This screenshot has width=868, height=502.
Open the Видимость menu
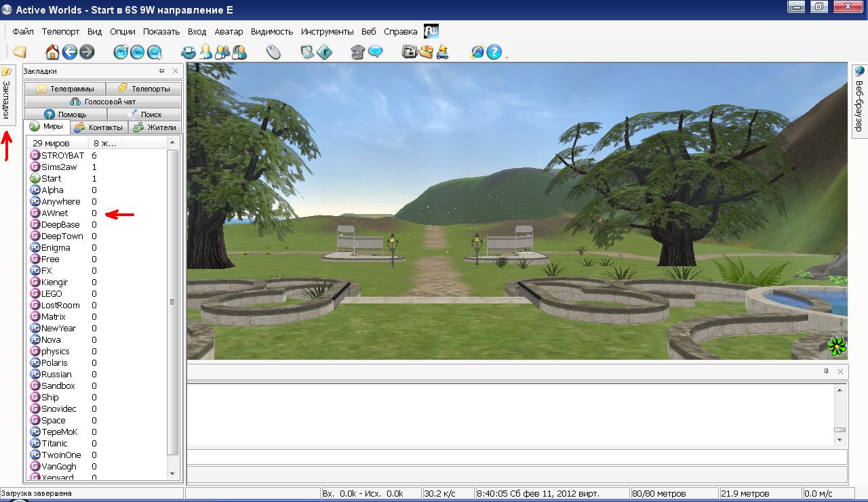click(272, 31)
